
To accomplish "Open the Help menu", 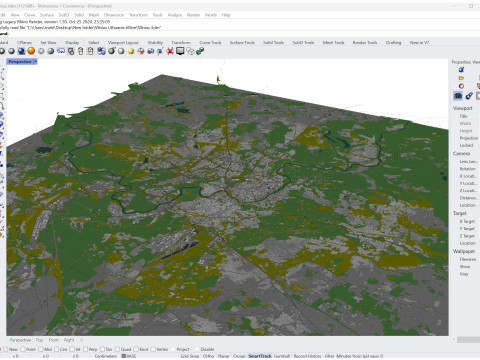I will point(226,15).
